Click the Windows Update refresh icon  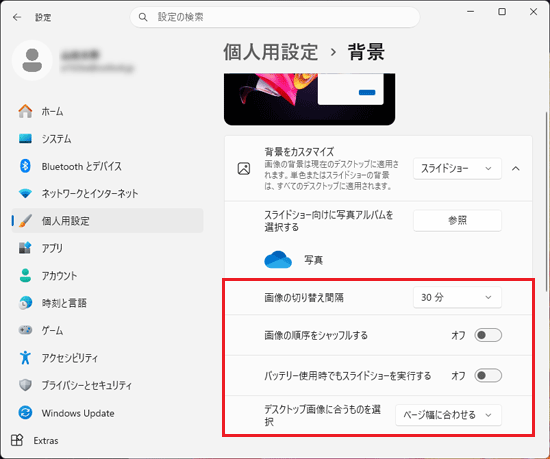click(25, 412)
